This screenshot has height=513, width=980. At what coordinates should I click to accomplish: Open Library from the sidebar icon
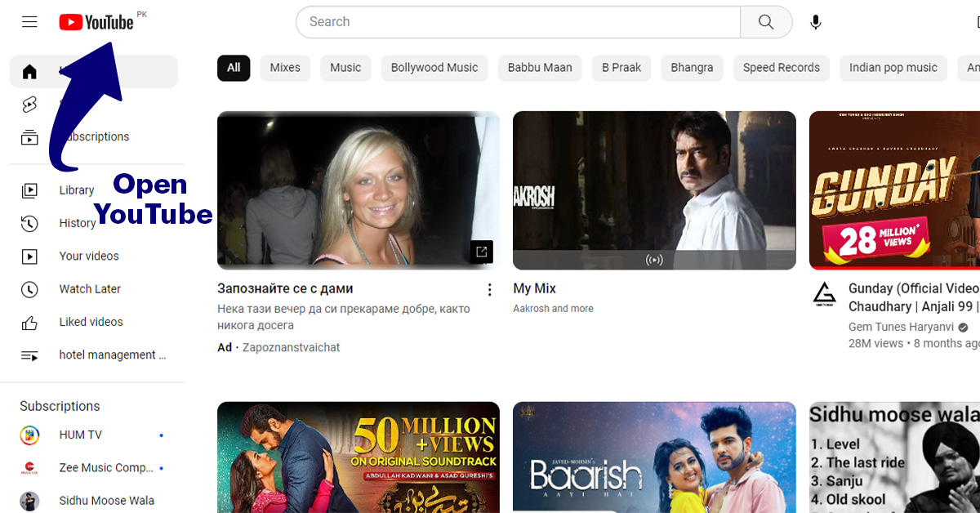[29, 190]
